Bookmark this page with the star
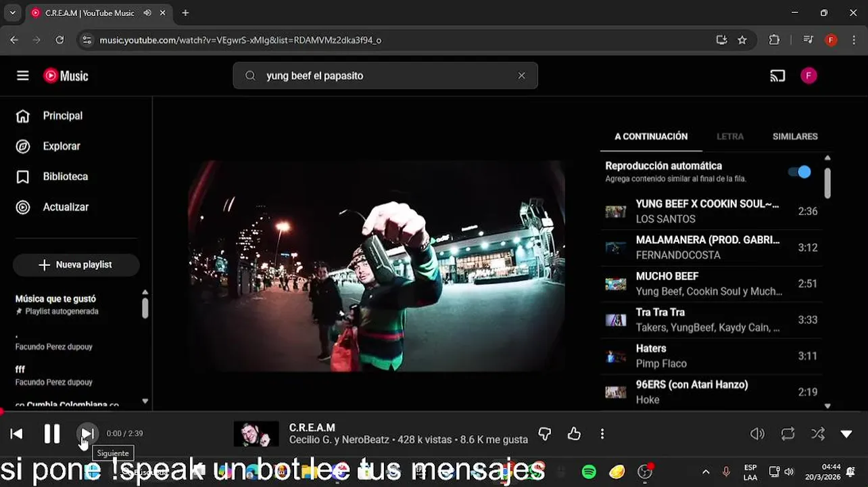 pyautogui.click(x=742, y=40)
